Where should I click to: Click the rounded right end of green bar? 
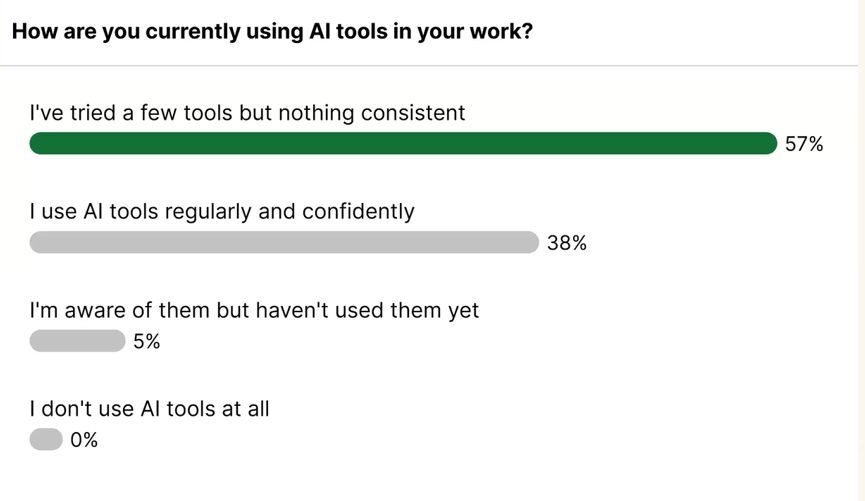pos(768,144)
